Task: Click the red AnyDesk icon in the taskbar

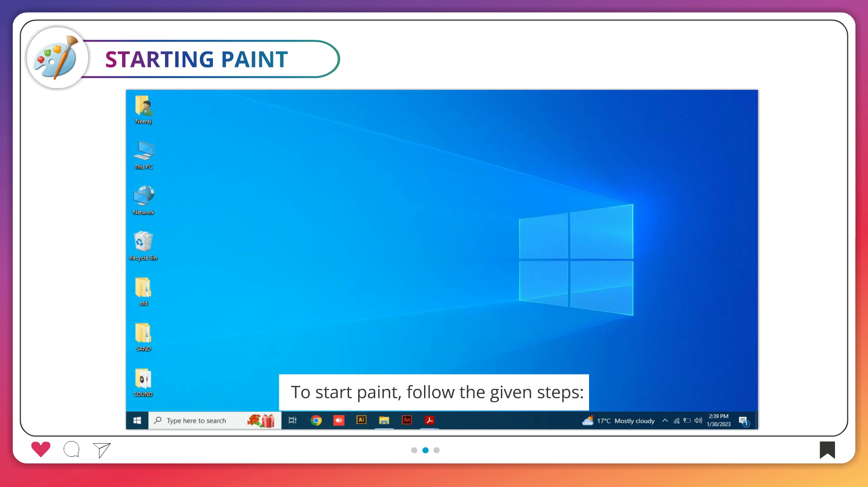Action: click(339, 421)
